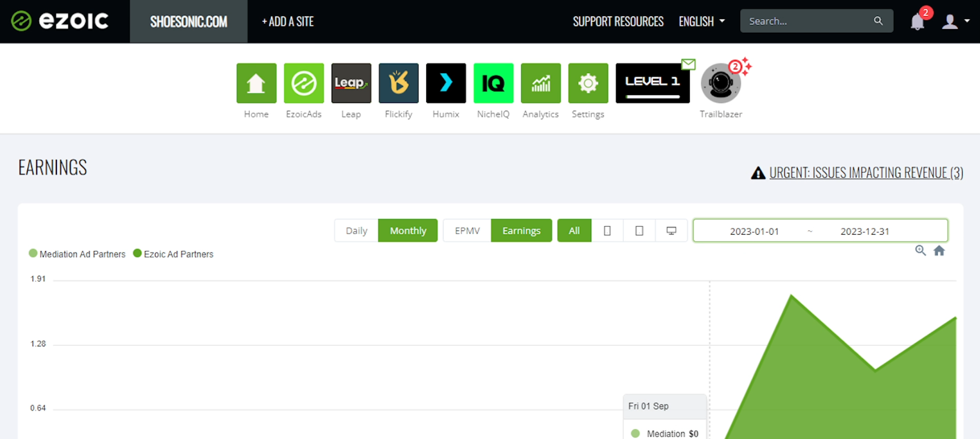Open the NicheIQ tool
Screen dimensions: 980x439
click(493, 83)
